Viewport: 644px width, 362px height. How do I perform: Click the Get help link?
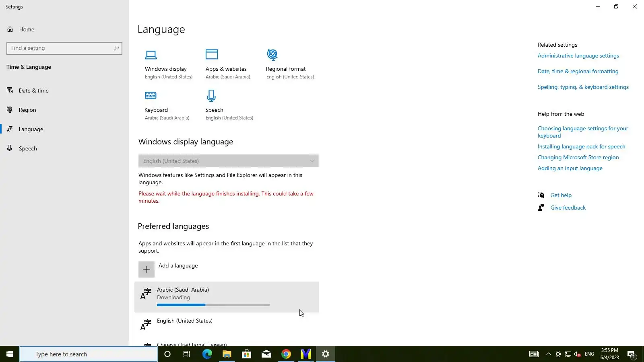click(x=561, y=195)
